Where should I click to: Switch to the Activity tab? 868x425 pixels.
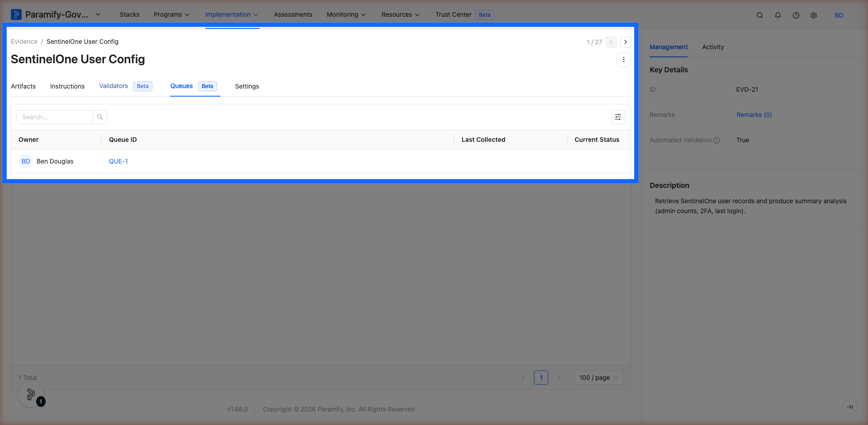[713, 47]
